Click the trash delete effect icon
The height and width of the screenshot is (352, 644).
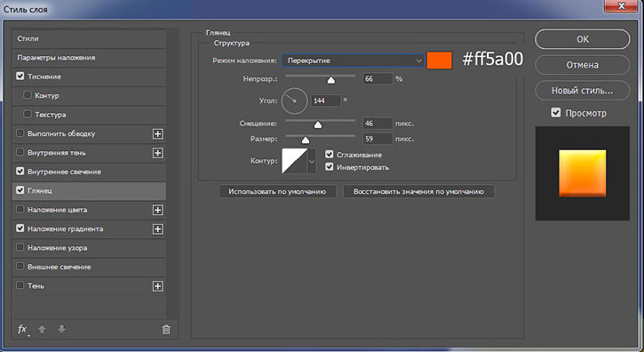tap(166, 330)
